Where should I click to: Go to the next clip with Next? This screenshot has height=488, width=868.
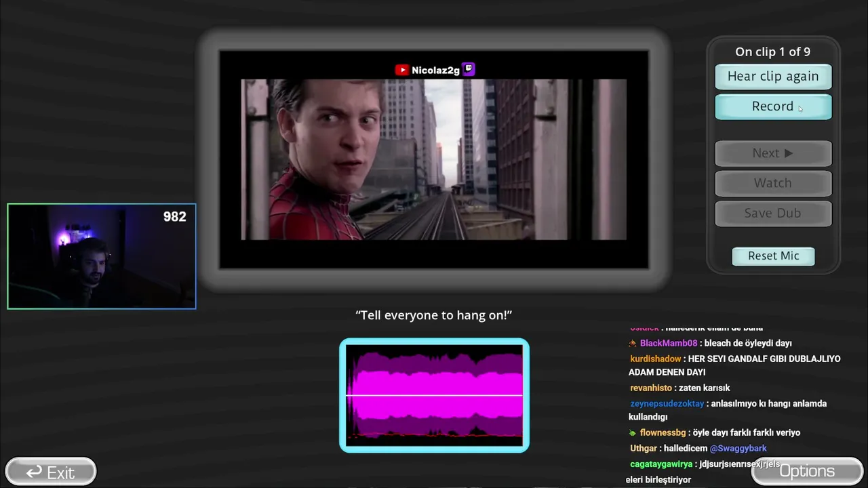[773, 153]
